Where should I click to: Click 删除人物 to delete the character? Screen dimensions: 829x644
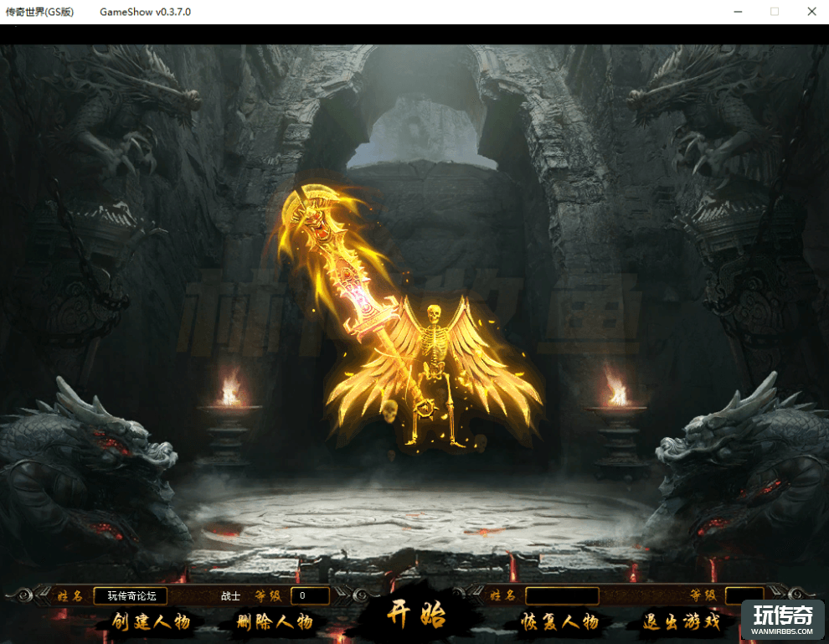point(275,621)
